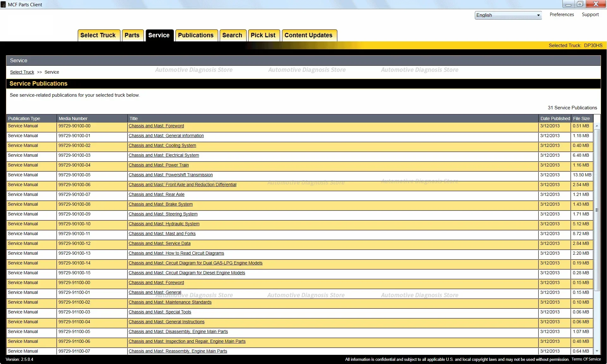Click the Support link

[590, 15]
